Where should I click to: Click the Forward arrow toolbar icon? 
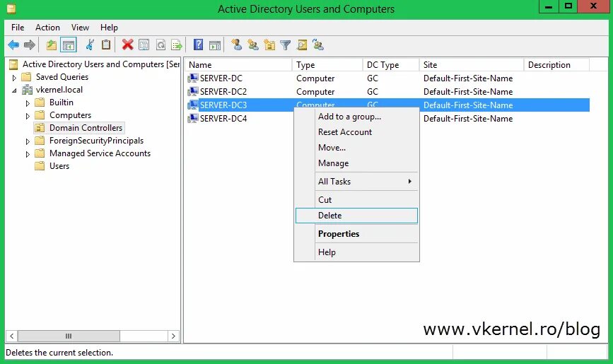[x=30, y=45]
